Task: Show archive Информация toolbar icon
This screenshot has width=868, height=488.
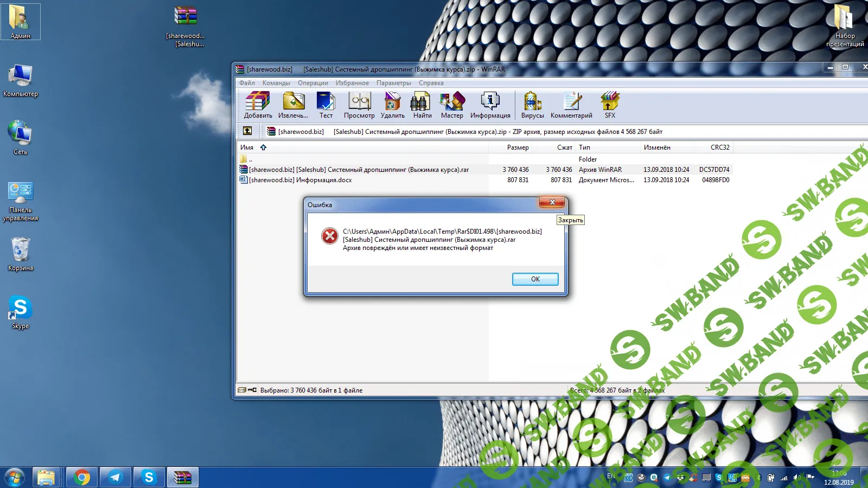Action: 490,105
